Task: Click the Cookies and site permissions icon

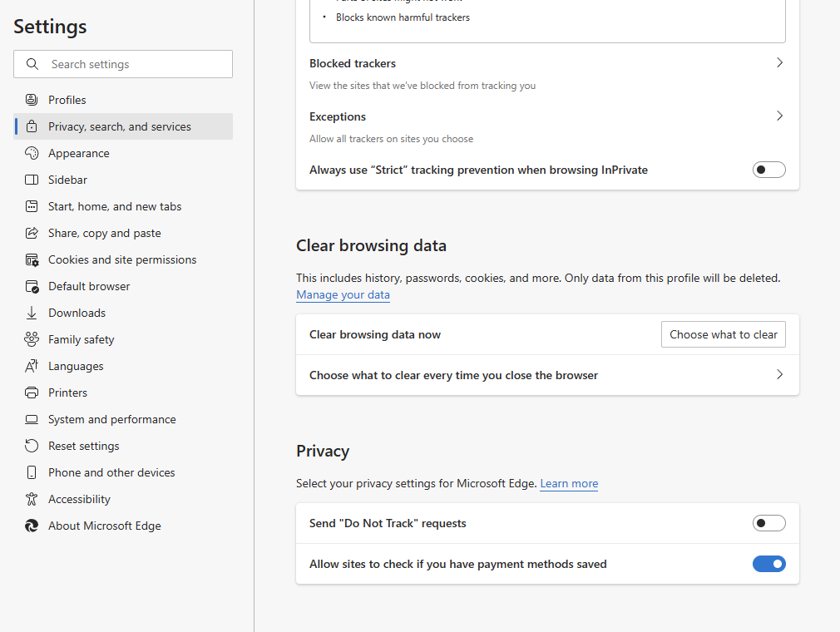Action: [x=32, y=259]
